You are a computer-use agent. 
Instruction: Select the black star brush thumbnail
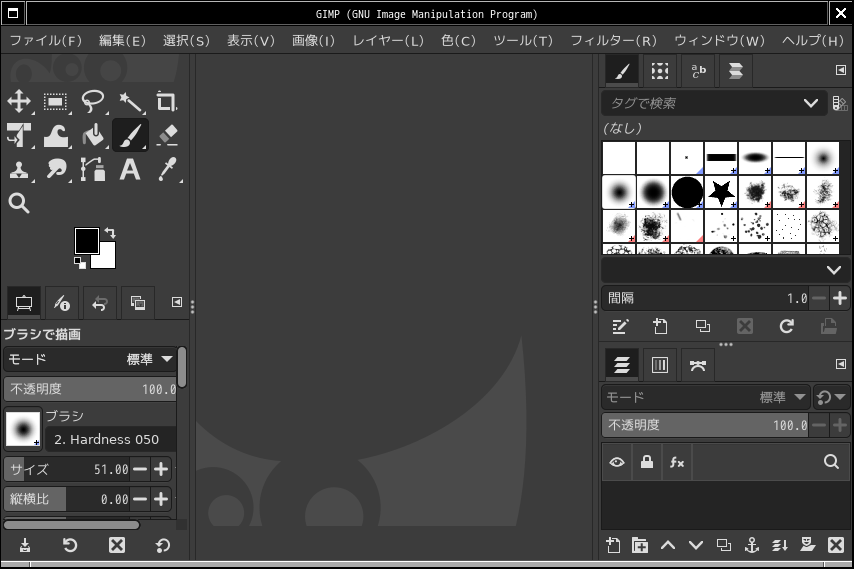point(721,192)
